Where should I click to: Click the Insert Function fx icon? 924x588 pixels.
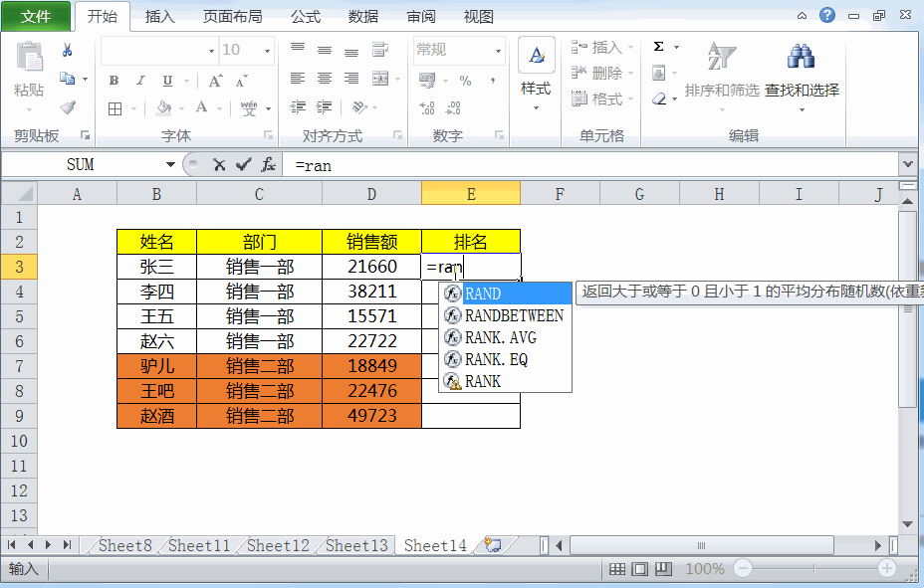(268, 165)
